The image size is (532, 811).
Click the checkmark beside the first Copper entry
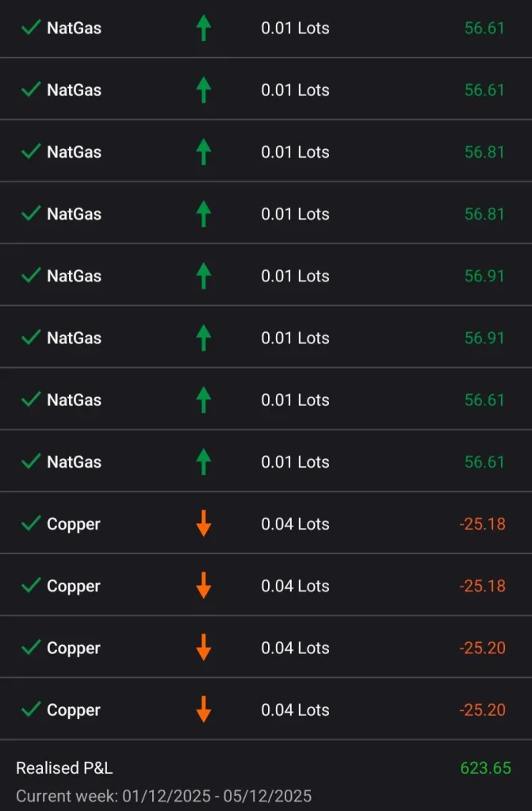click(x=31, y=524)
